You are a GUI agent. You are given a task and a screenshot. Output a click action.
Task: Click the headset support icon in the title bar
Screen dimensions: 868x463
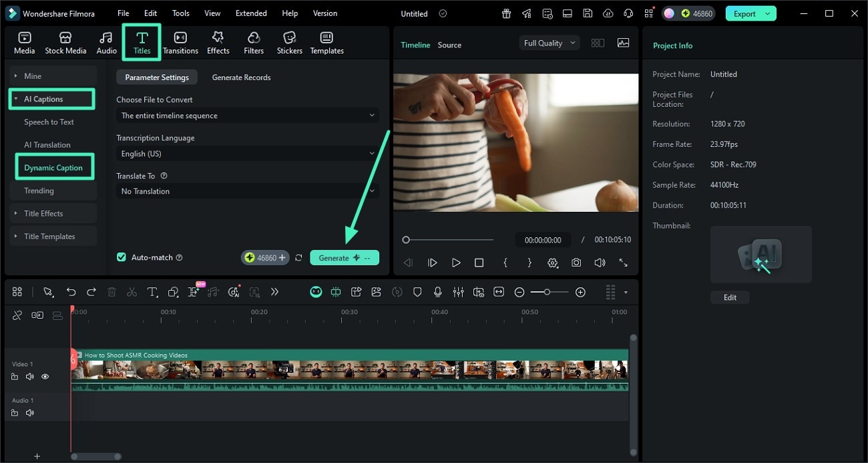[x=628, y=13]
